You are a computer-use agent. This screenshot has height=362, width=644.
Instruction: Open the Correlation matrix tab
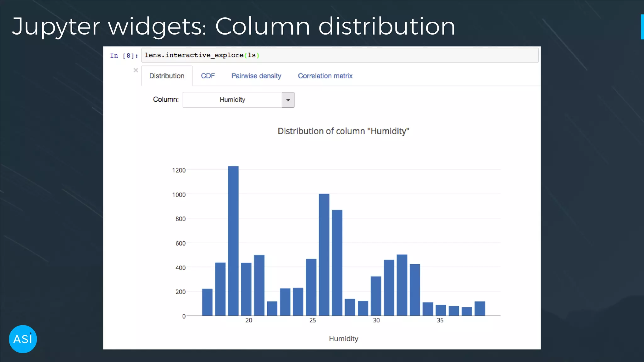[325, 76]
